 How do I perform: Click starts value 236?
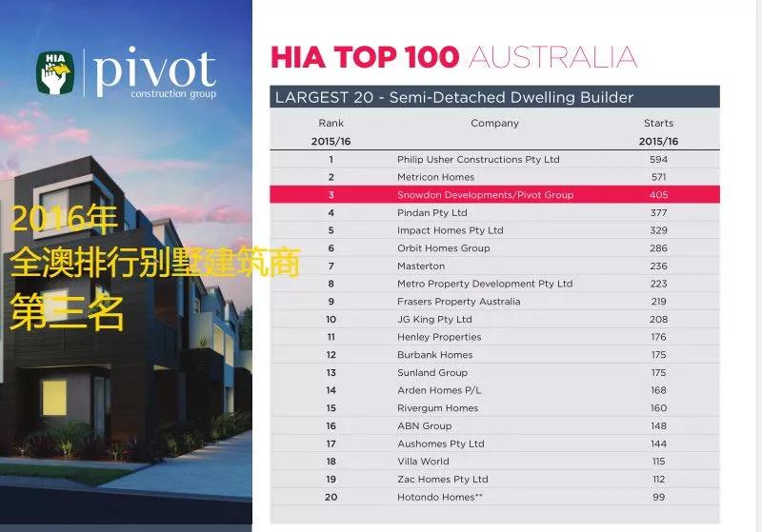658,266
